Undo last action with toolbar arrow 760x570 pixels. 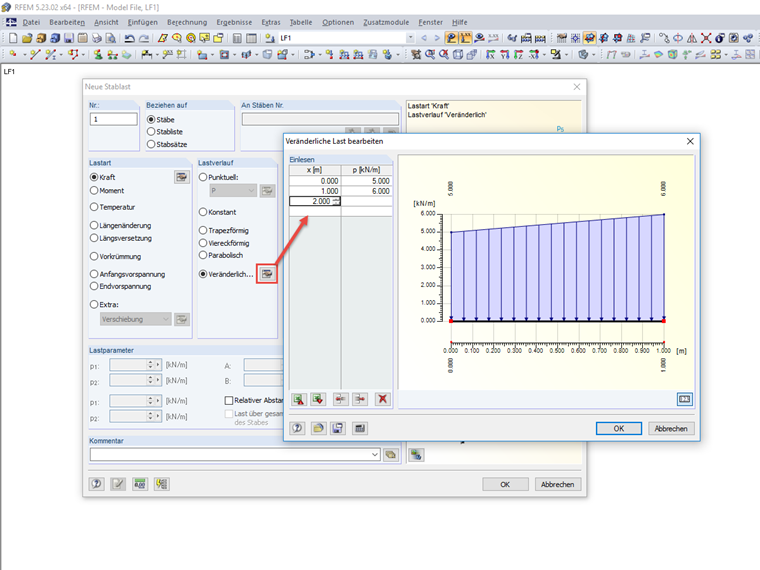click(x=129, y=38)
